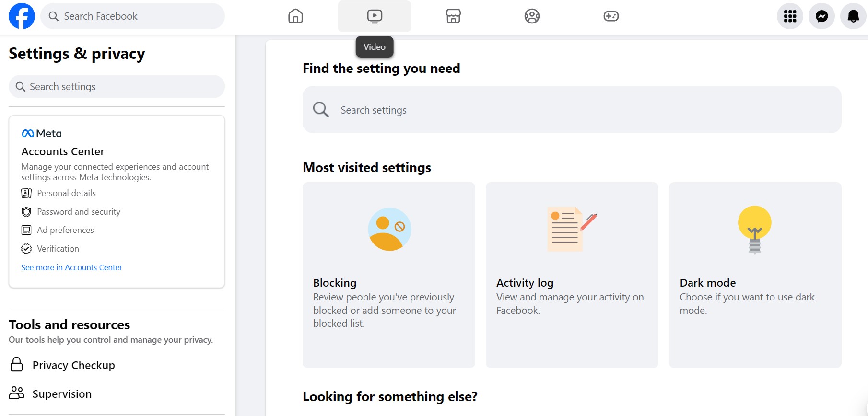Open Messenger chats

(x=821, y=16)
